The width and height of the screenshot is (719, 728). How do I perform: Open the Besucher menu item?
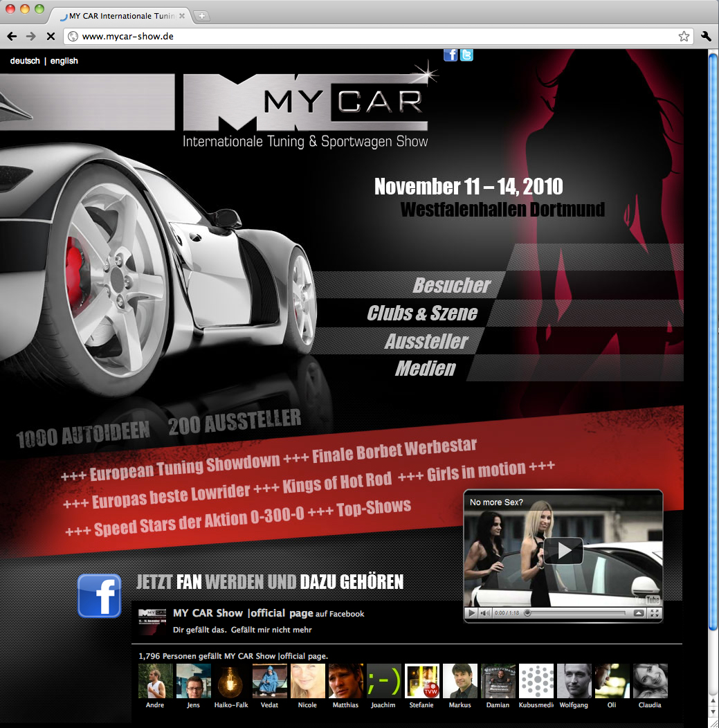pos(452,285)
